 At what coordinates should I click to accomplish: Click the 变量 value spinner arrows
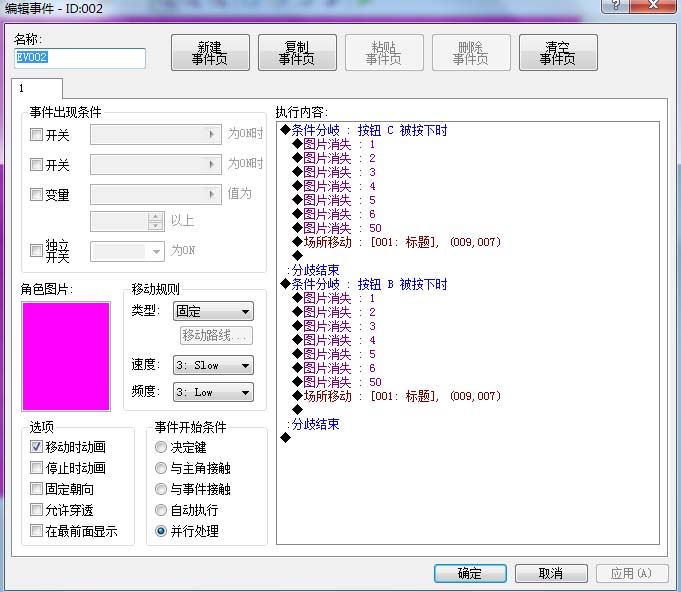[x=156, y=221]
